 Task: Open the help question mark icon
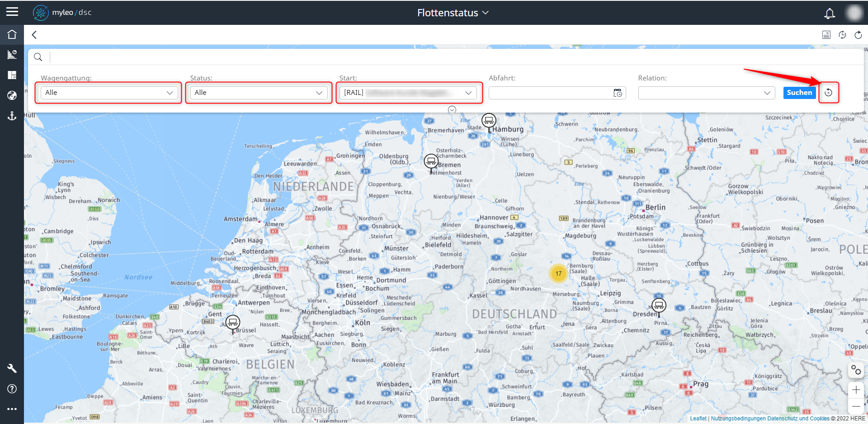click(x=12, y=389)
